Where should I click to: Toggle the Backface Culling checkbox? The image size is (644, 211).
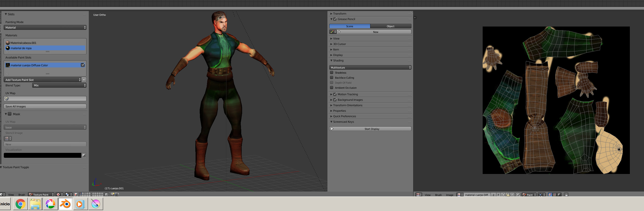(332, 77)
